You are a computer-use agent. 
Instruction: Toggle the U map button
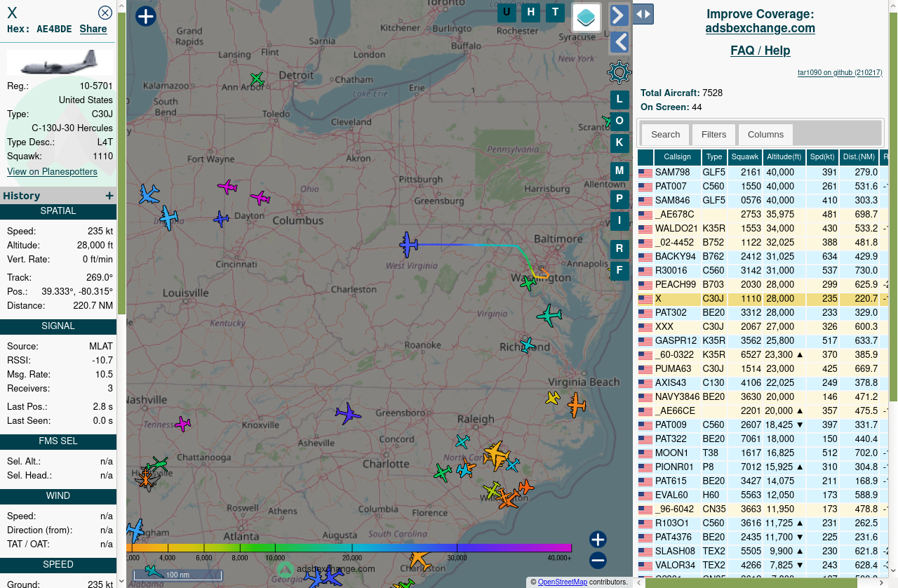coord(507,13)
